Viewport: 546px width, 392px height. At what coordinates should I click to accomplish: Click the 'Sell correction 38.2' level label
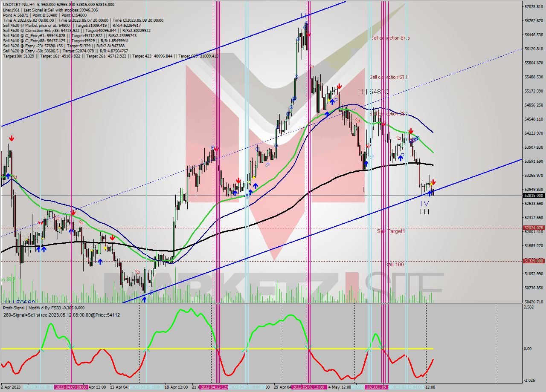389,114
